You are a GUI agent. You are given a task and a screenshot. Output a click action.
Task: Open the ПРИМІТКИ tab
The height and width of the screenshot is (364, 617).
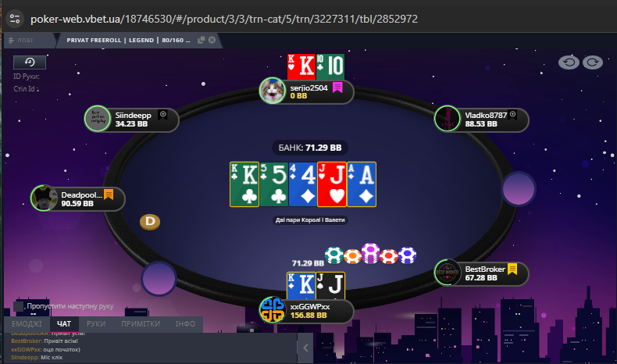pyautogui.click(x=141, y=324)
